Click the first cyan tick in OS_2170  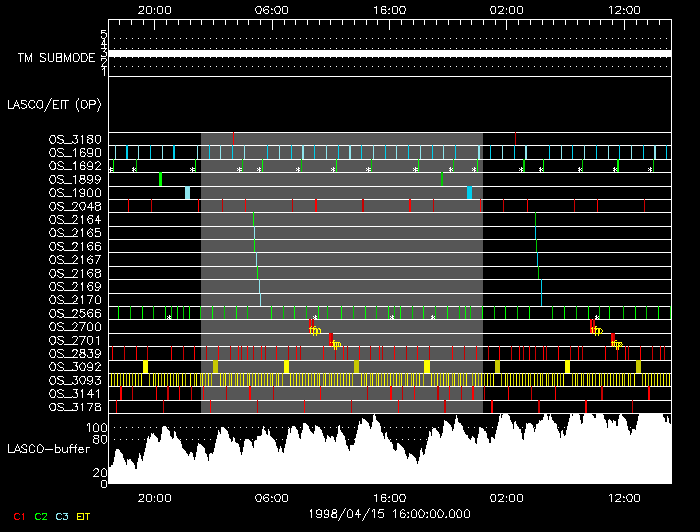(260, 299)
